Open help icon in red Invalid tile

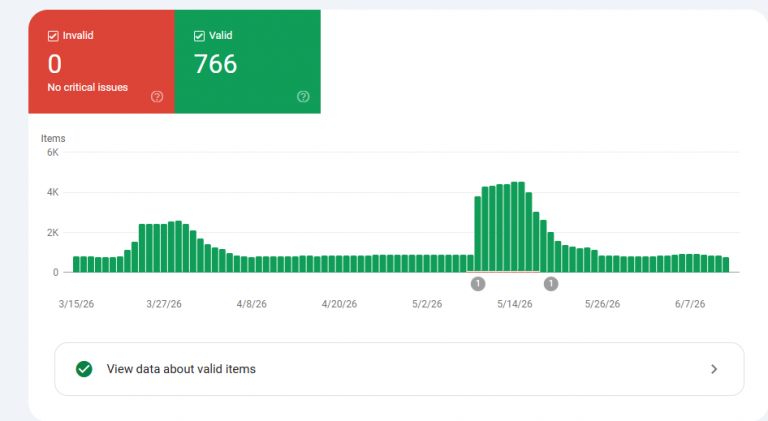pos(157,96)
